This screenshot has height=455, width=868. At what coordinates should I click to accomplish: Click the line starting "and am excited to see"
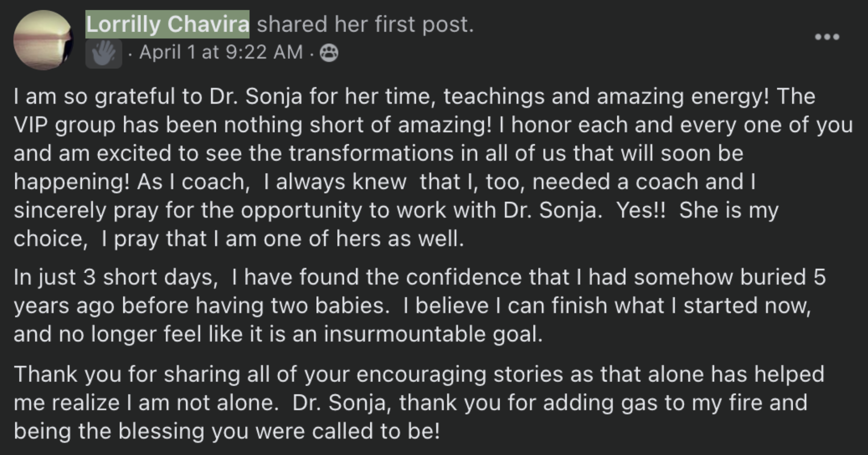tap(378, 154)
